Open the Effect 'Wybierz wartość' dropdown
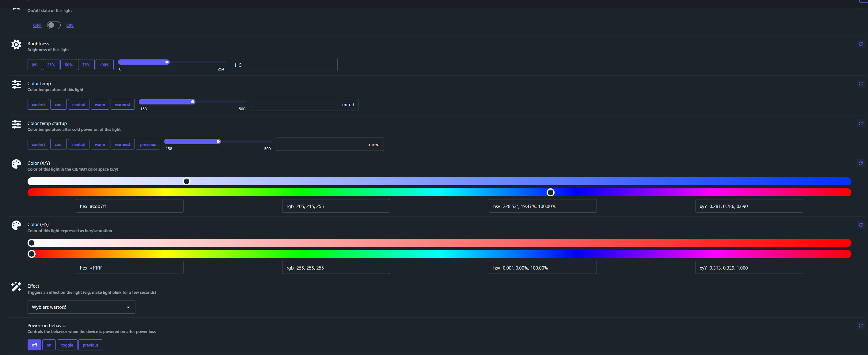This screenshot has height=355, width=868. tap(81, 307)
